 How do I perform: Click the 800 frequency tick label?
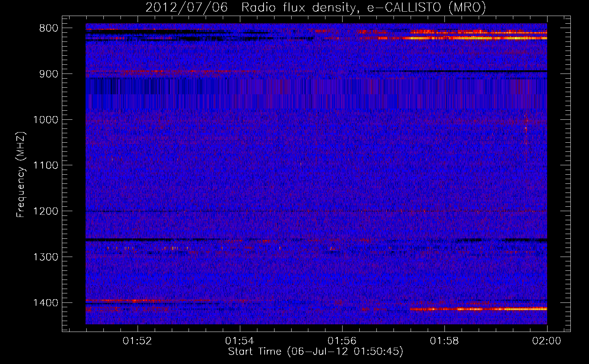(x=48, y=28)
